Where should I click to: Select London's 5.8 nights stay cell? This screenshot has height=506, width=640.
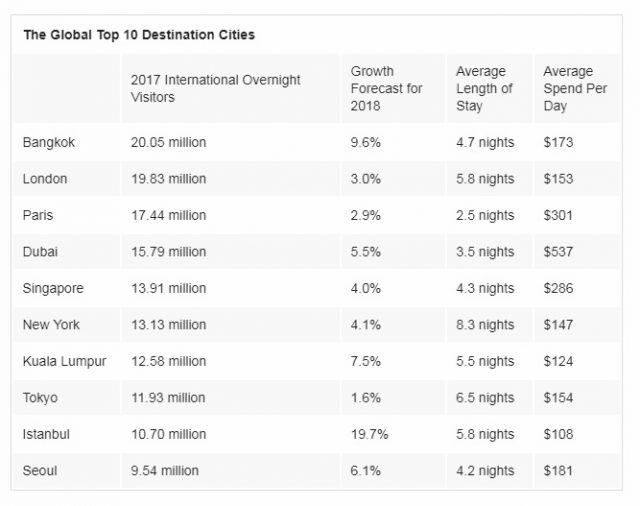tap(485, 179)
